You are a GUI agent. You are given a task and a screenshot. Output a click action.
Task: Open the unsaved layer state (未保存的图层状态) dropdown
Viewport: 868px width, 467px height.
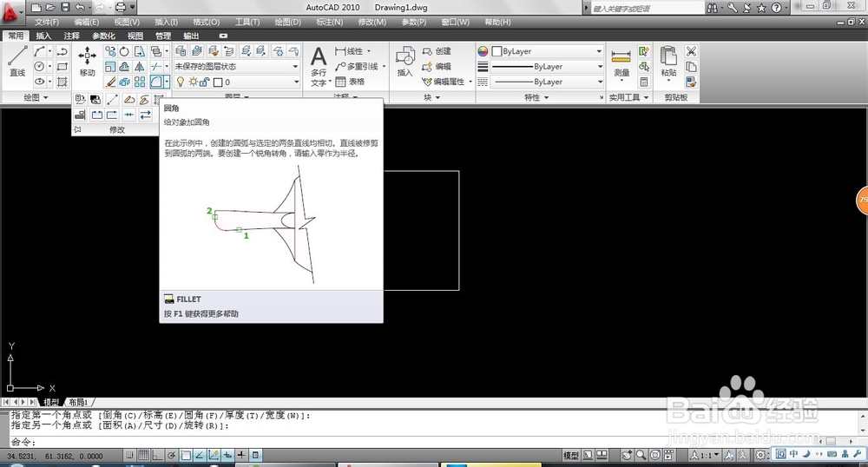pyautogui.click(x=237, y=66)
